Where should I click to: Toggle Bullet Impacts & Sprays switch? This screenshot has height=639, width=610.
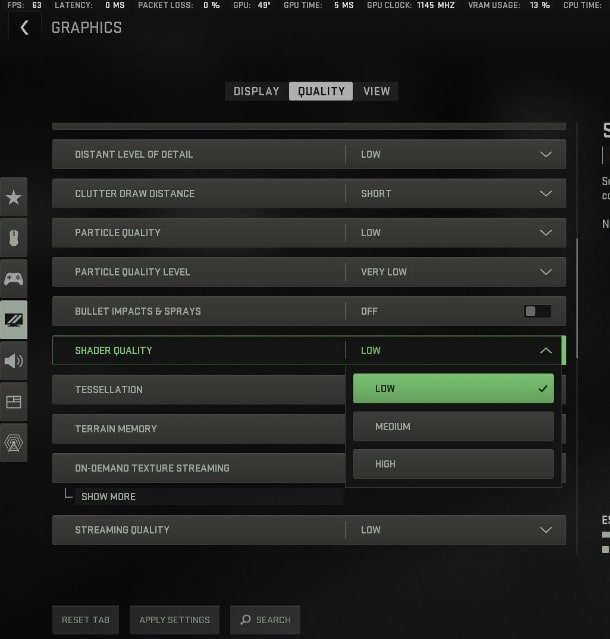tap(537, 311)
